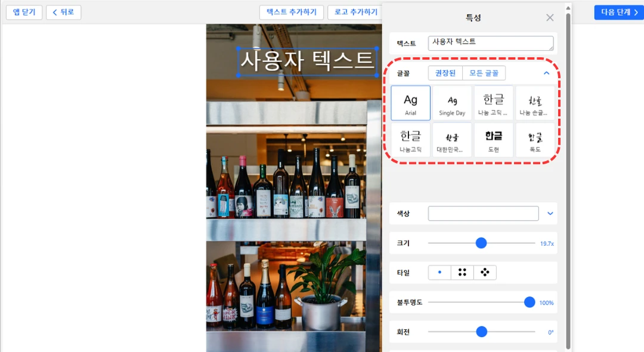Set tile mode to single dot
The width and height of the screenshot is (644, 352).
pos(439,273)
